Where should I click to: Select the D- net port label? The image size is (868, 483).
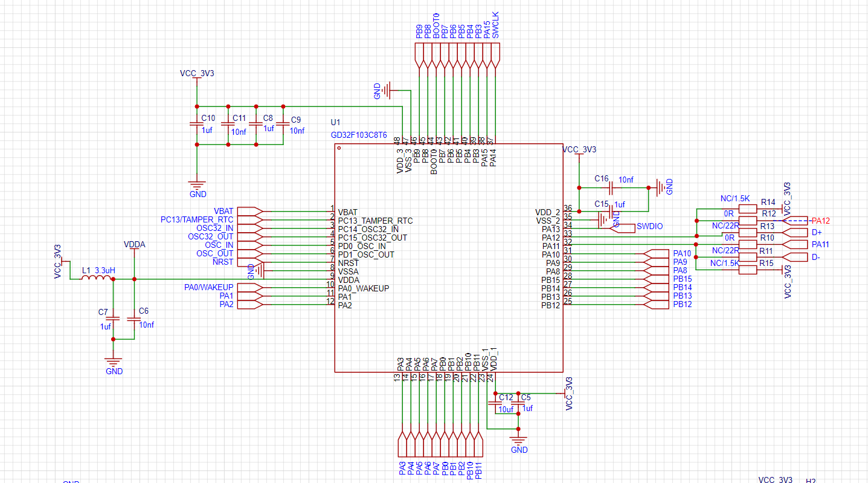click(x=816, y=258)
